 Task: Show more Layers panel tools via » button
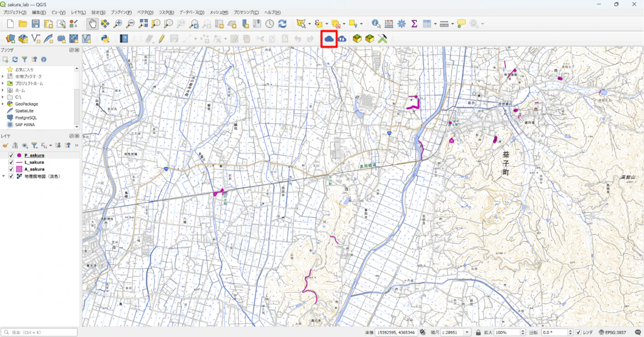coord(77,145)
